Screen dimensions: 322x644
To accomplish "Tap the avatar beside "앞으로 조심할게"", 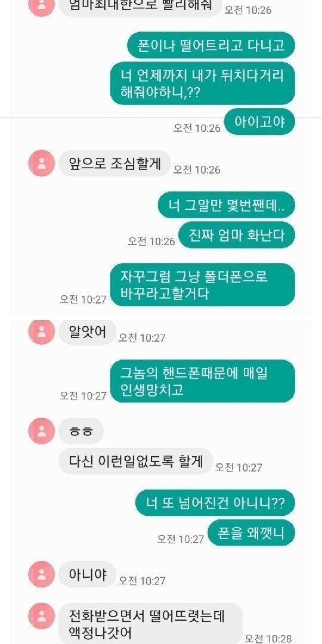I will 41,163.
